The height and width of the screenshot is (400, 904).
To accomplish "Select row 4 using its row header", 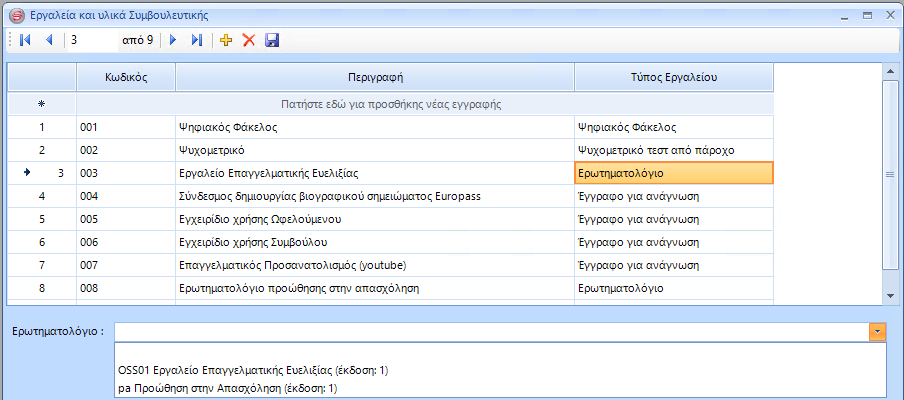I will point(41,196).
